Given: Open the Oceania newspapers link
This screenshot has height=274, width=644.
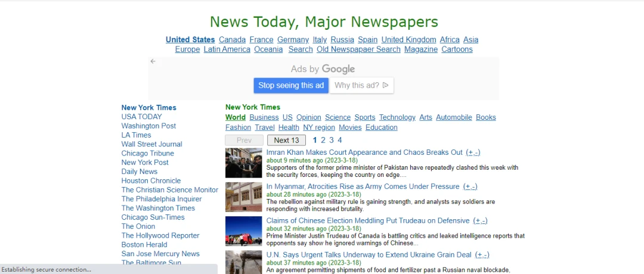Looking at the screenshot, I should coord(268,49).
